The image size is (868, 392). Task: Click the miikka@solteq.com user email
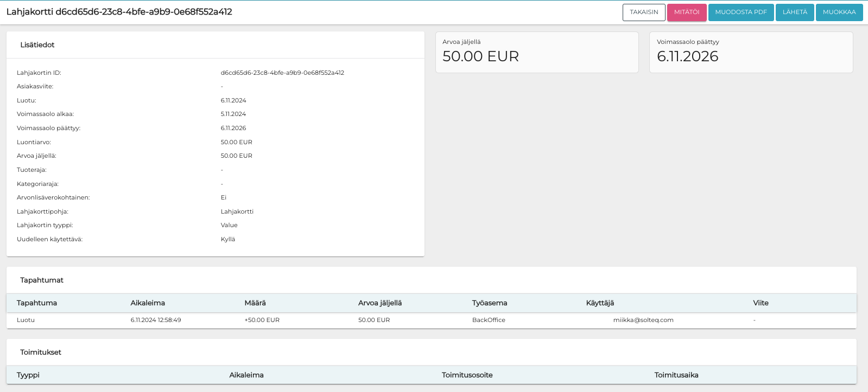pos(643,320)
